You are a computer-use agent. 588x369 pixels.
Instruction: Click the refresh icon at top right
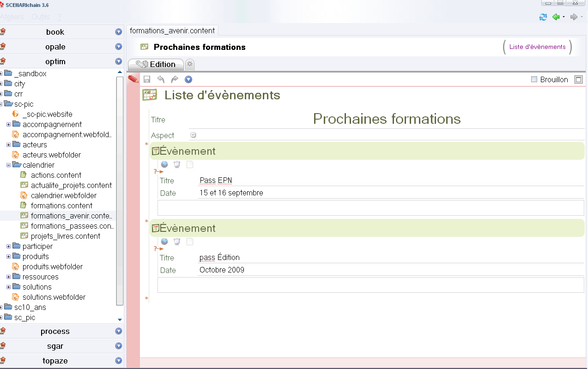(x=543, y=17)
